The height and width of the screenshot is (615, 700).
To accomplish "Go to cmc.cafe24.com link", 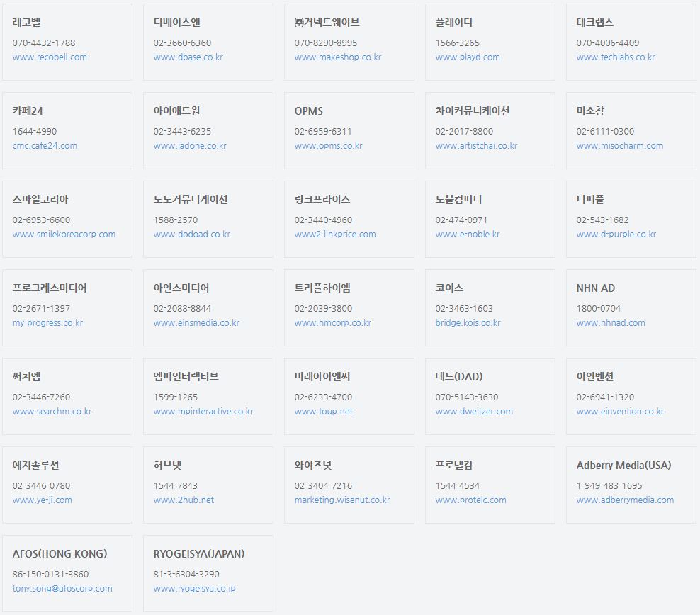I will point(45,145).
